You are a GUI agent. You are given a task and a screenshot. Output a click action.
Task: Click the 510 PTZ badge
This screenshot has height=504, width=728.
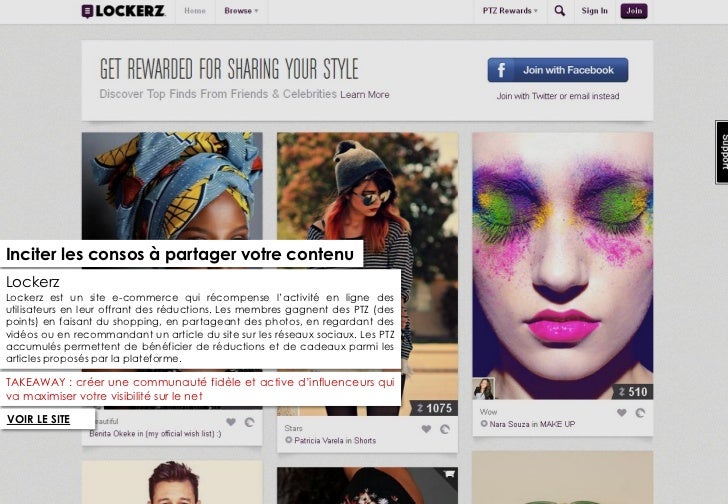(x=632, y=392)
